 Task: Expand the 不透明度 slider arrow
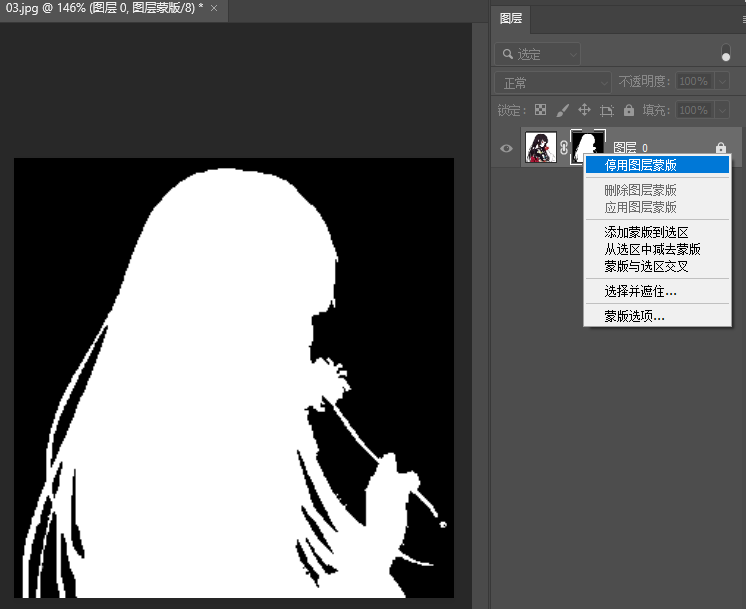coord(722,81)
